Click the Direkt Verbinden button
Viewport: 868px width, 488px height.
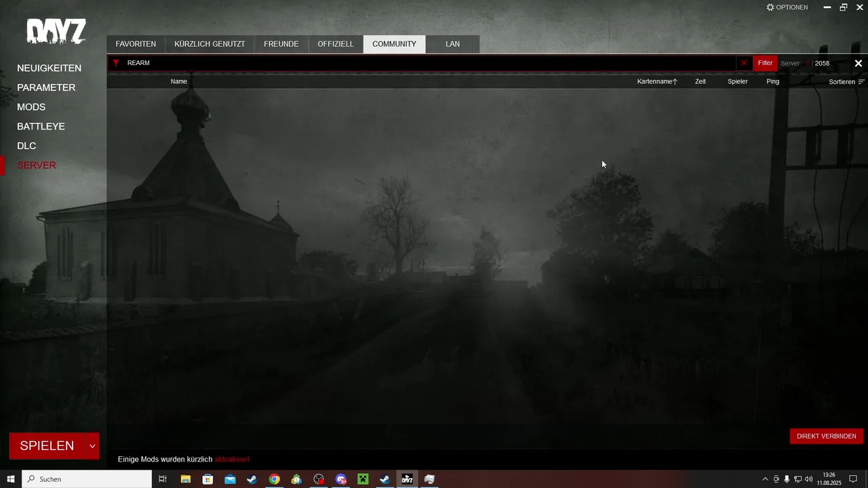(826, 436)
